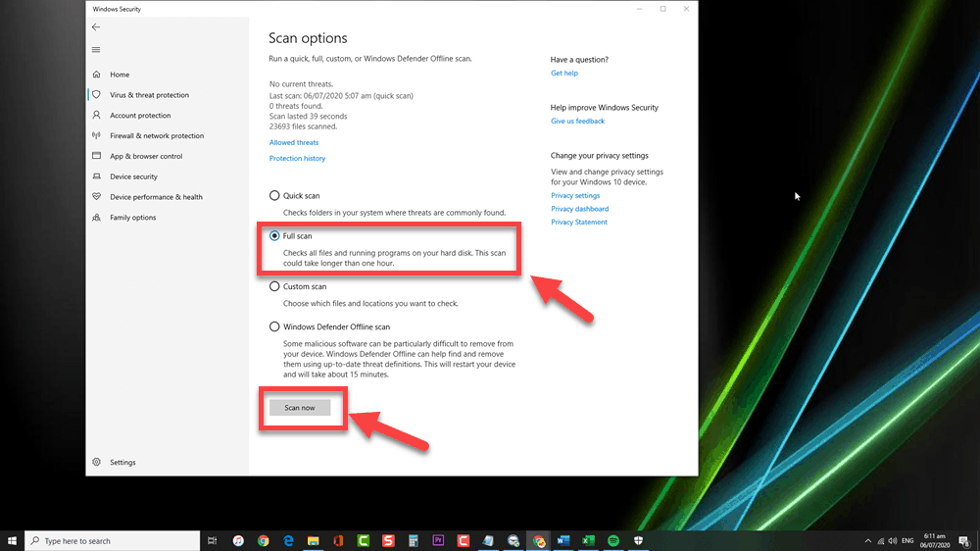This screenshot has width=980, height=551.
Task: Click the Home house icon
Action: coord(96,75)
